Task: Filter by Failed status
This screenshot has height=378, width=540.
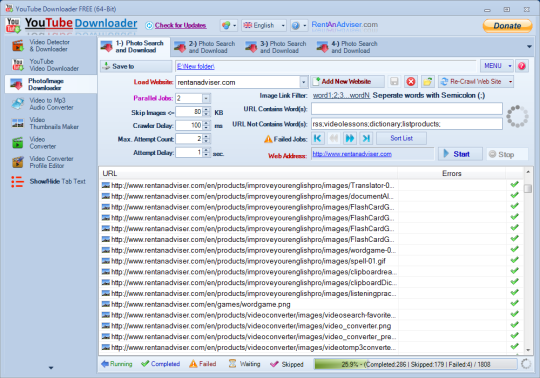Action: click(203, 364)
